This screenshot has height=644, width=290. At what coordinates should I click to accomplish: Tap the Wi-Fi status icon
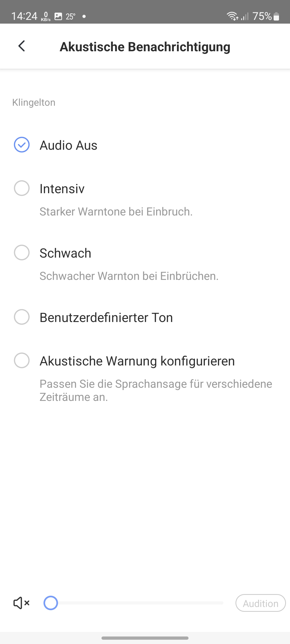[x=232, y=16]
